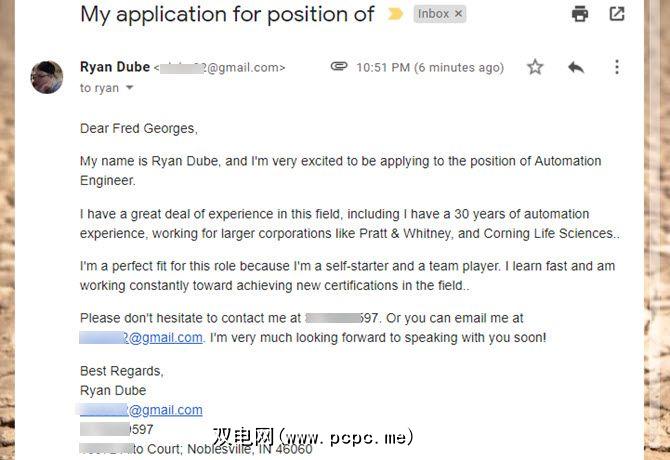Remove the Inbox label with its X
The width and height of the screenshot is (670, 460).
click(x=458, y=14)
